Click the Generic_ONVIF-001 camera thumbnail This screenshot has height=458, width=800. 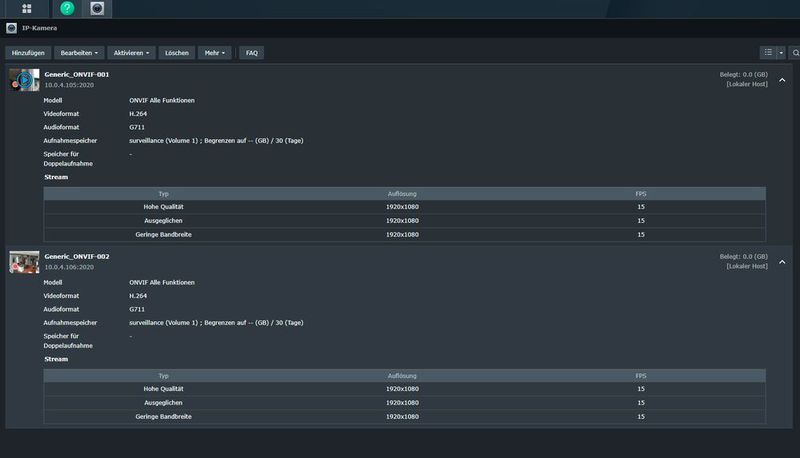[24, 80]
